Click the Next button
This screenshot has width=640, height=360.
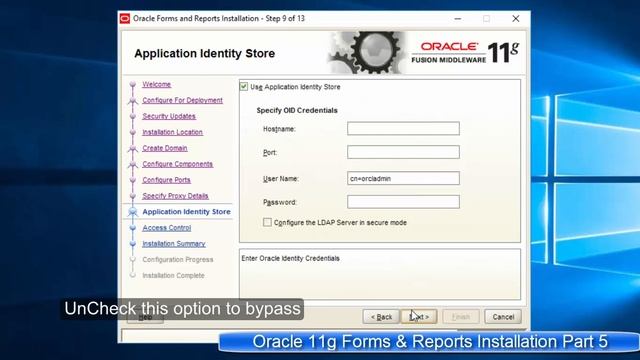tap(419, 317)
